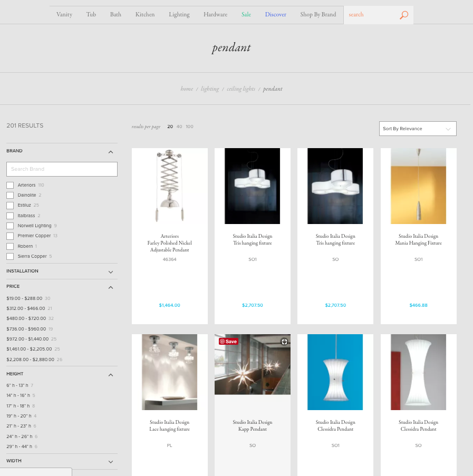Expand the Installation filter section
473x476 pixels.
pos(111,272)
